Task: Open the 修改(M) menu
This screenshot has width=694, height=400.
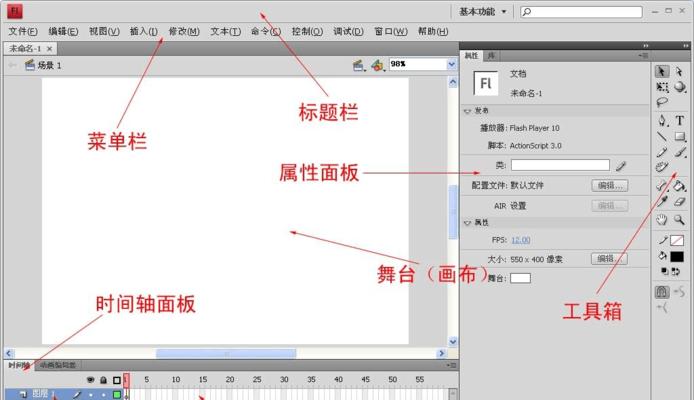Action: point(184,31)
